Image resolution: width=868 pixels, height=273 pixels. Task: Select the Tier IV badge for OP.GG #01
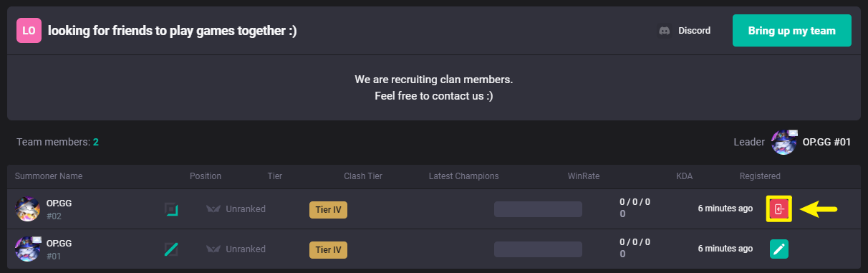pyautogui.click(x=328, y=249)
